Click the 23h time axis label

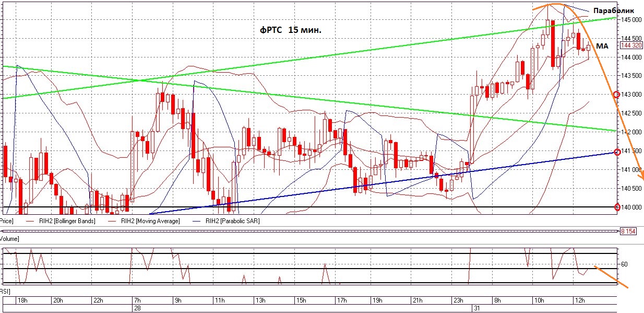pos(457,300)
